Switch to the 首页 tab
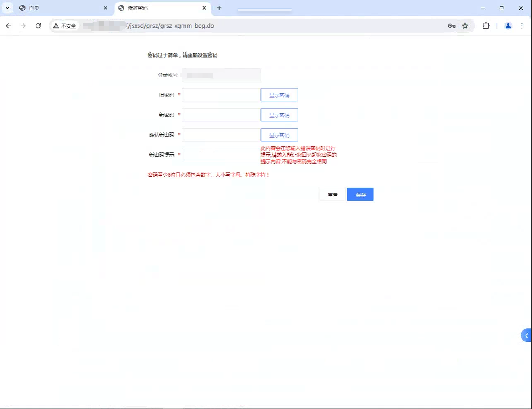 (x=61, y=8)
